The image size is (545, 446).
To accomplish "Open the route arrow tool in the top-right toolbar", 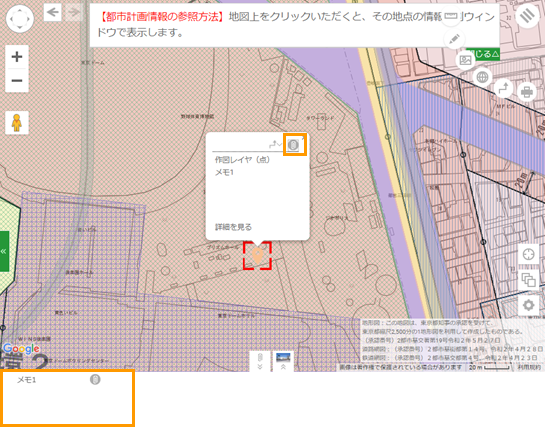I will [x=504, y=88].
